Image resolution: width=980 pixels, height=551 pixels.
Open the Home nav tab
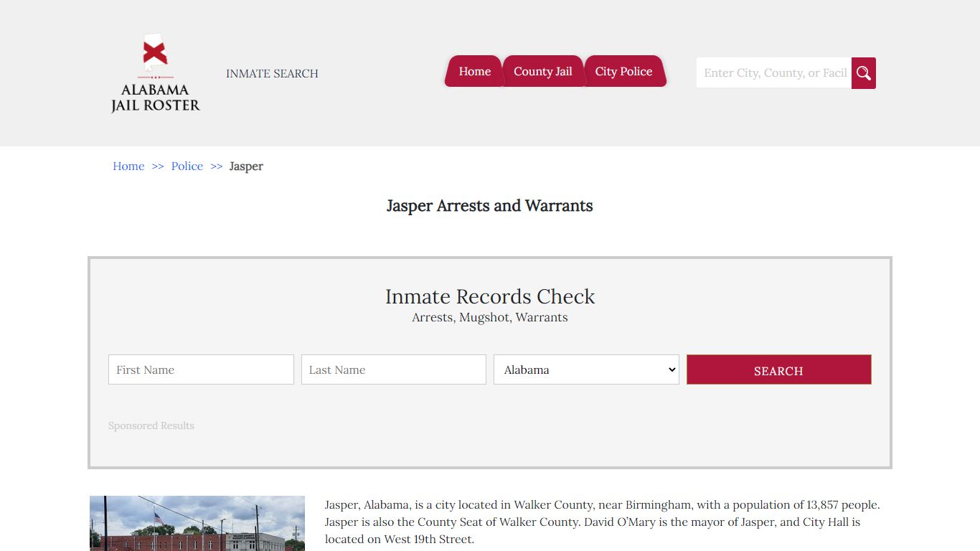[x=474, y=71]
